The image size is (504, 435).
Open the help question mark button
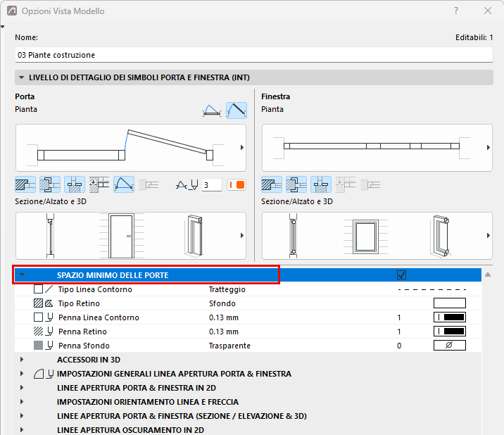456,11
